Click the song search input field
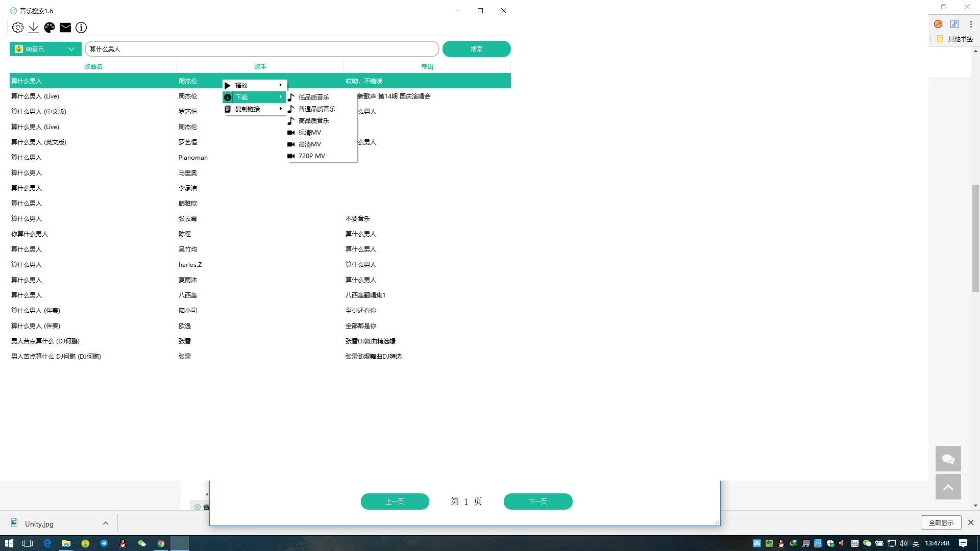Viewport: 980px width, 551px height. pyautogui.click(x=261, y=49)
